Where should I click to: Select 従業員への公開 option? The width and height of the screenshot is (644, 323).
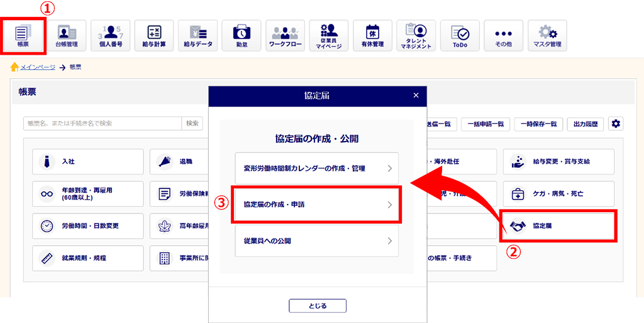[316, 241]
